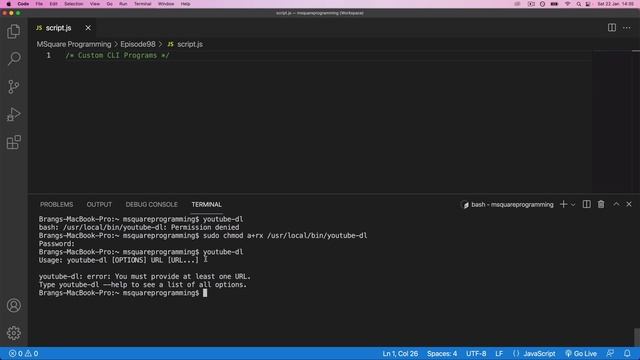Switch to the OUTPUT panel tab

coord(99,204)
